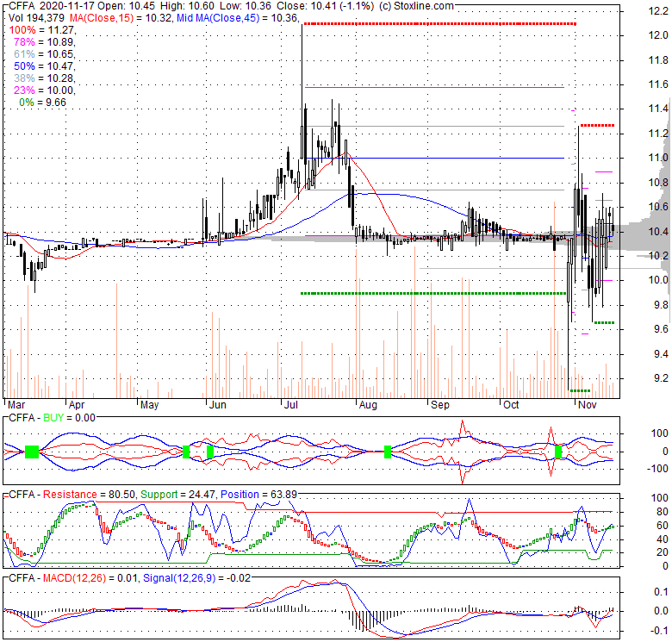
Task: Click the 50% = 10.47 Fibonacci level
Action: tap(44, 66)
